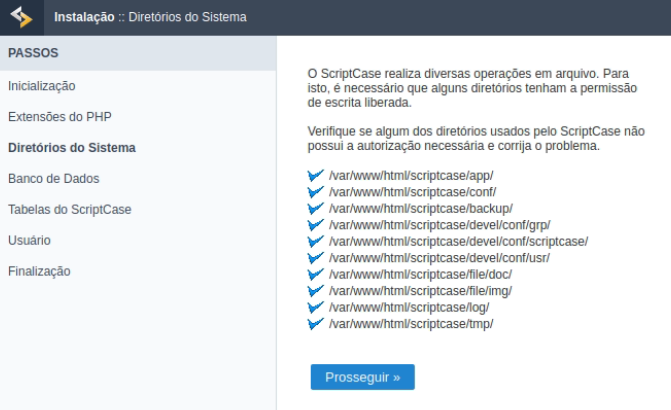Click checkmark icon next to devel/conf/grp/ path
The width and height of the screenshot is (671, 410).
(x=316, y=225)
